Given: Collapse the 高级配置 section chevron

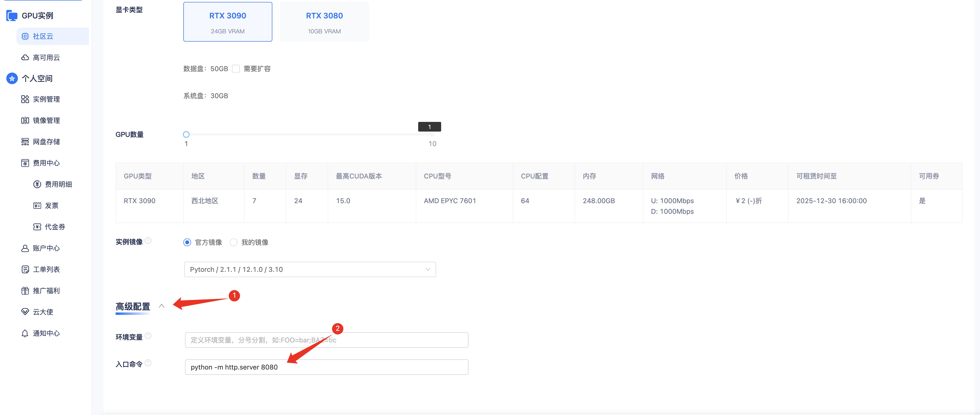Looking at the screenshot, I should click(x=162, y=306).
